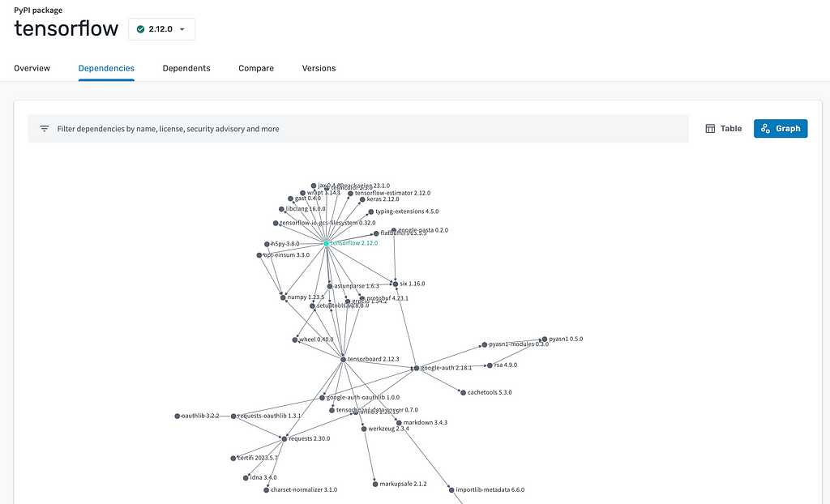Screen dimensions: 830x504
Task: Switch to Graph view
Action: pos(781,129)
